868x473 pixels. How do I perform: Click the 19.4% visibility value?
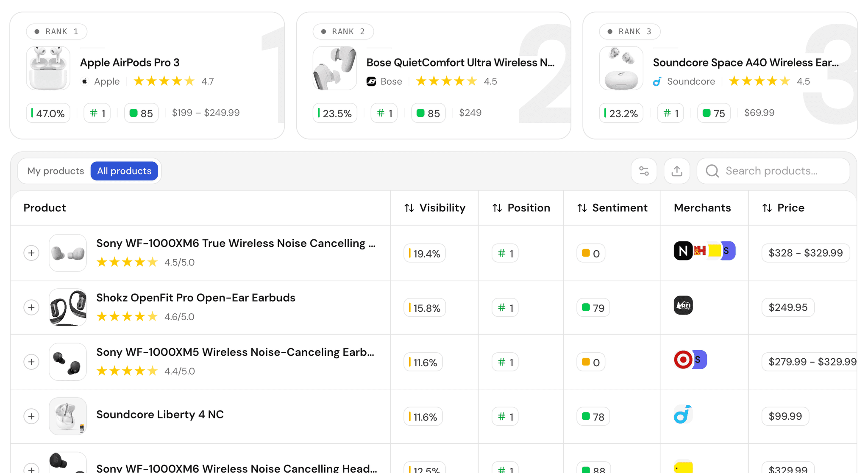pos(425,253)
